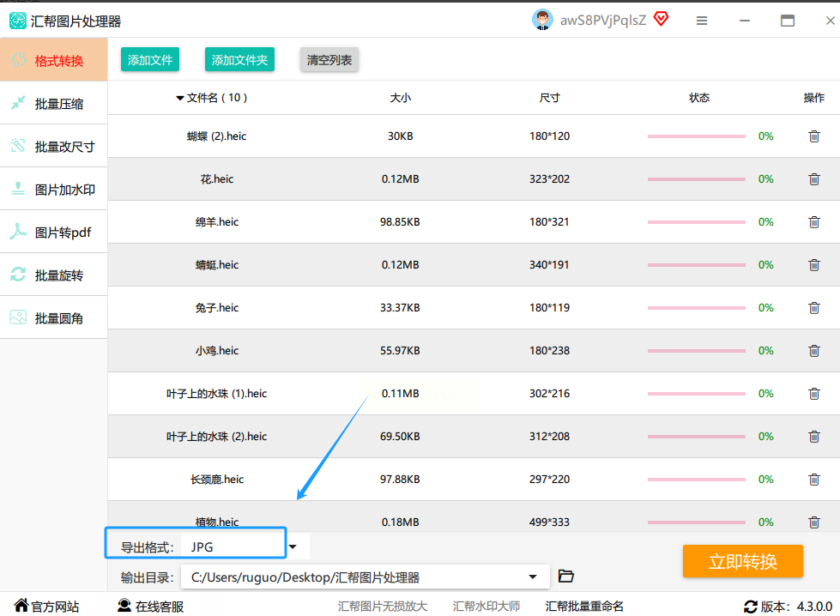Expand the 导出格式 JPG dropdown arrow
Image resolution: width=840 pixels, height=616 pixels.
pos(293,547)
